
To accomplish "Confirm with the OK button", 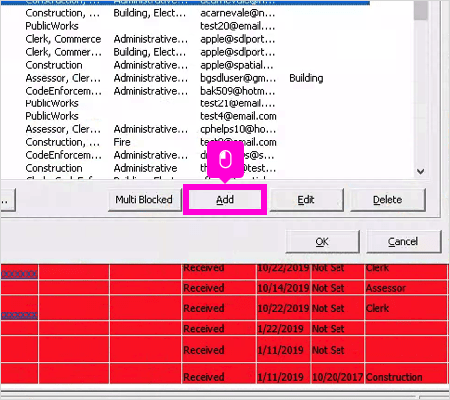I will (322, 242).
